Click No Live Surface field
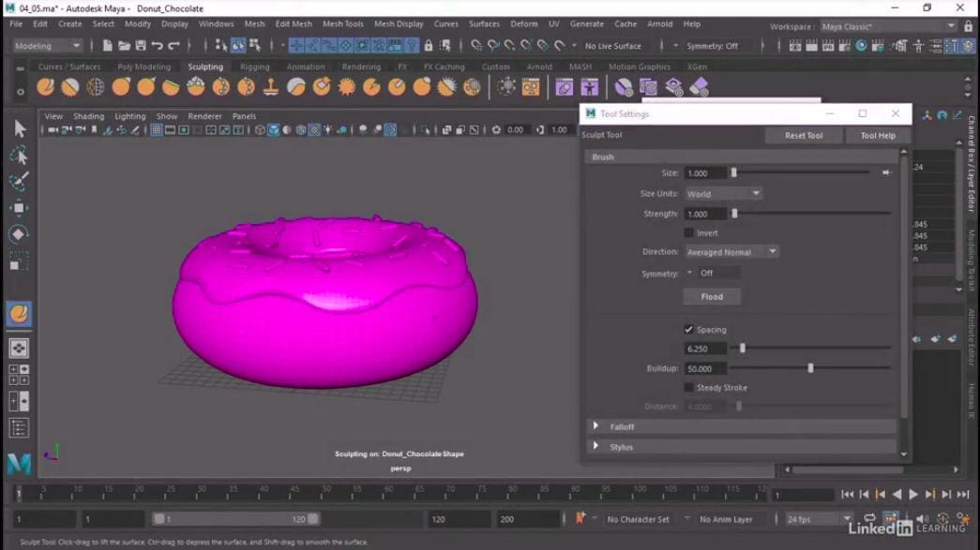This screenshot has height=550, width=980. pyautogui.click(x=613, y=46)
